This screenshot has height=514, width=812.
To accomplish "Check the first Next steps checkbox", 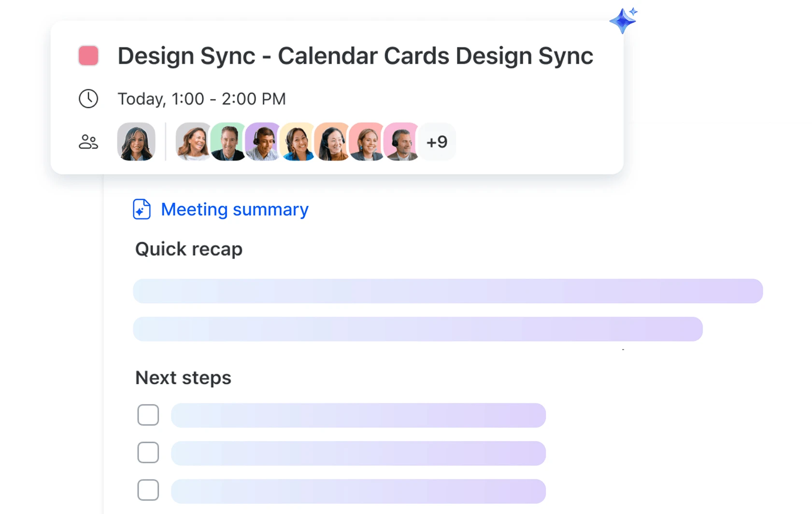I will click(148, 415).
